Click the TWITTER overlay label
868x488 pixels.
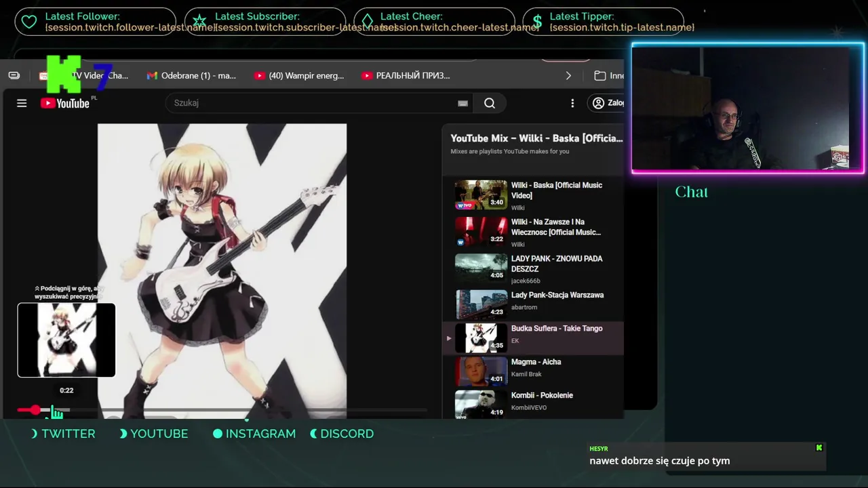point(68,434)
